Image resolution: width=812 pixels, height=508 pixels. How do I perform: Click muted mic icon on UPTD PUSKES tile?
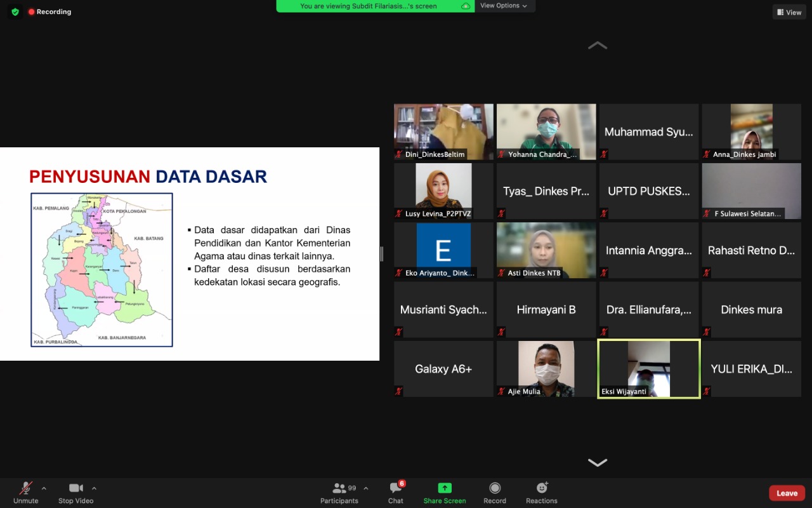[x=604, y=213]
